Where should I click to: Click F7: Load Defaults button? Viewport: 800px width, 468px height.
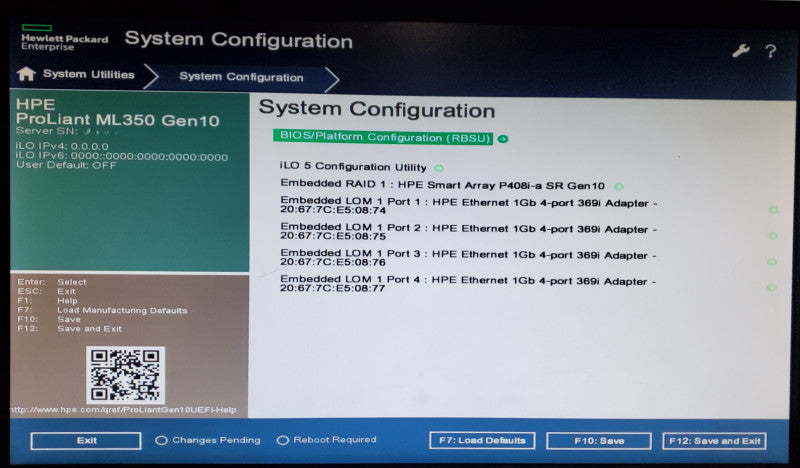(482, 440)
